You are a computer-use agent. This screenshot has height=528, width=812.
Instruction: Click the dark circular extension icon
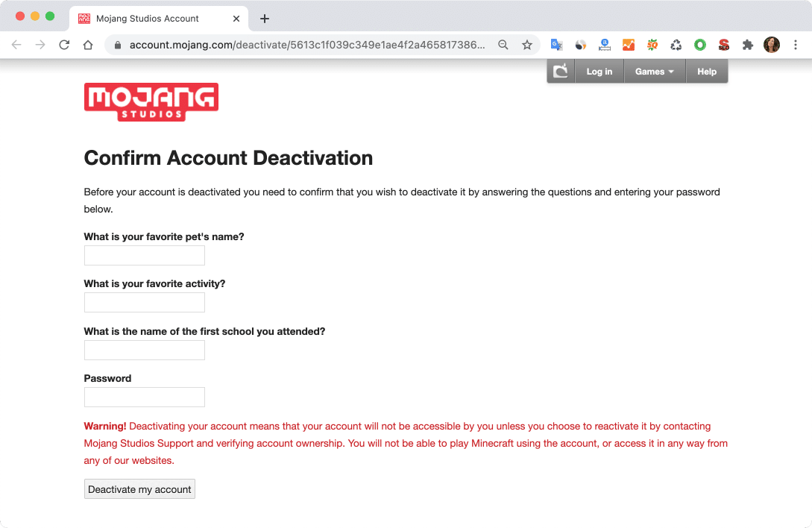[x=581, y=45]
